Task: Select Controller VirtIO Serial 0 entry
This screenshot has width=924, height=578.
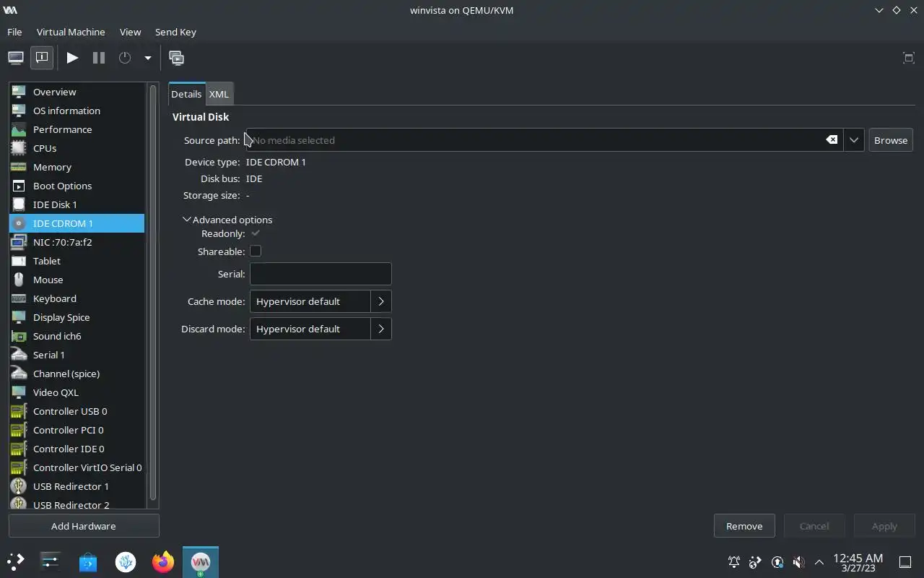Action: tap(77, 467)
